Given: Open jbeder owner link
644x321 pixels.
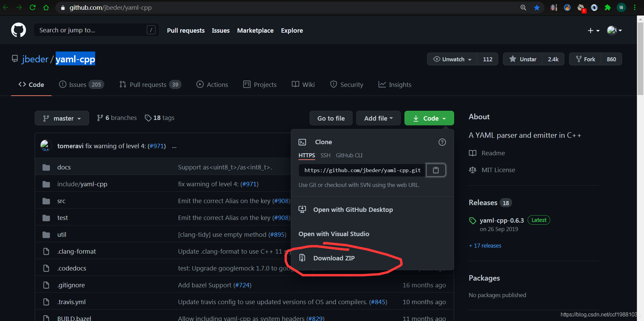Looking at the screenshot, I should pos(35,59).
